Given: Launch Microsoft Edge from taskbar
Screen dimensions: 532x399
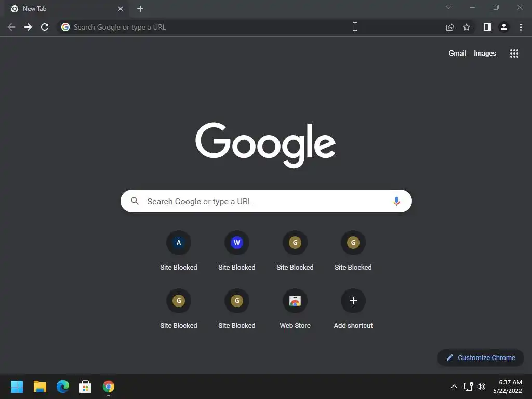Looking at the screenshot, I should (x=63, y=387).
